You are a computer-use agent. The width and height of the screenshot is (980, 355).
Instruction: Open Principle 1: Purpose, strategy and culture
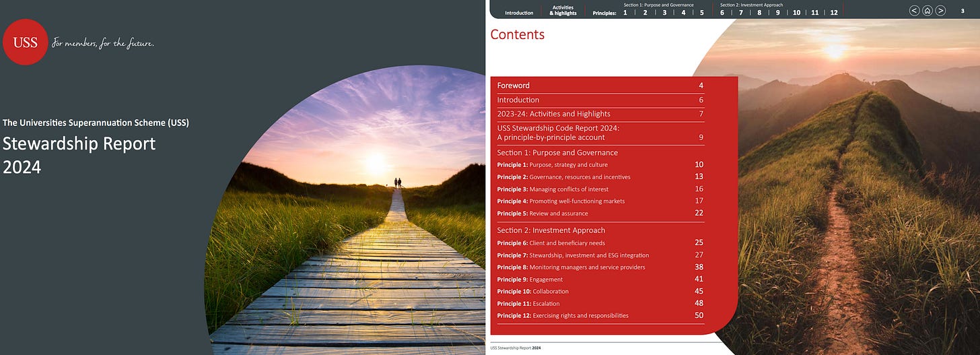click(600, 164)
